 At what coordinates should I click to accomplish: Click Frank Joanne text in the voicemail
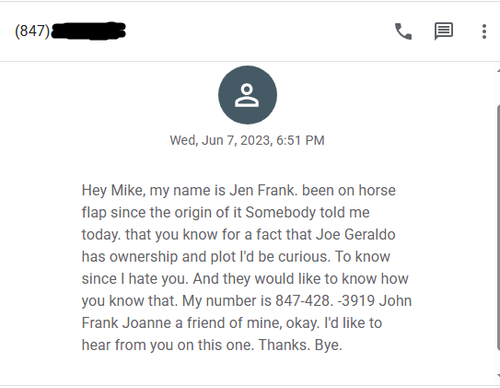[x=126, y=323]
